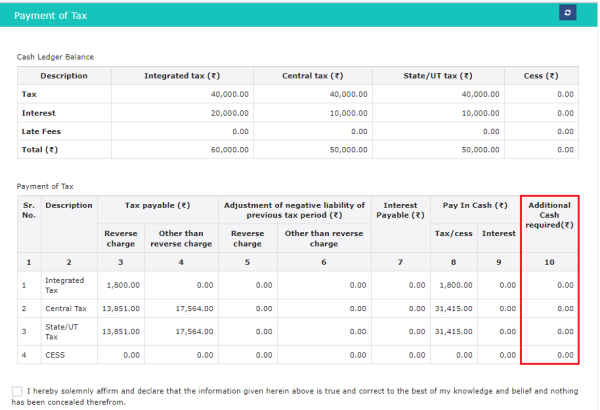Click the refresh icon in the header bar
The width and height of the screenshot is (600, 410).
coord(568,13)
